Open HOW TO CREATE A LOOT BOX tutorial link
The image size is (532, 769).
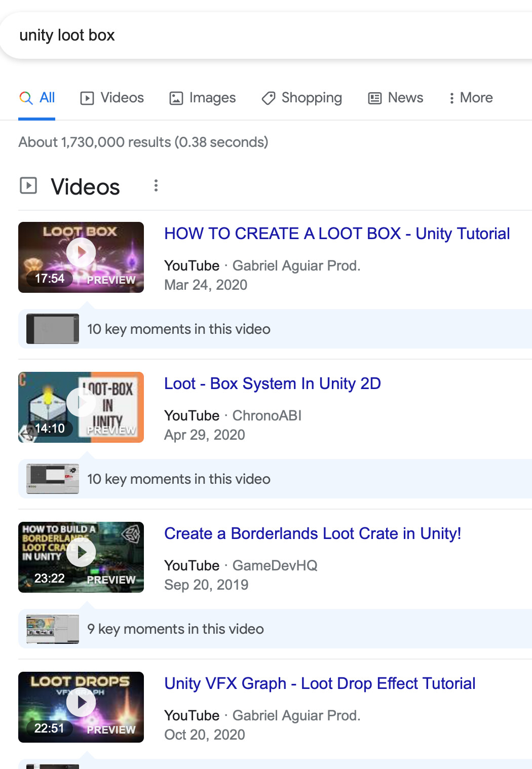point(336,234)
